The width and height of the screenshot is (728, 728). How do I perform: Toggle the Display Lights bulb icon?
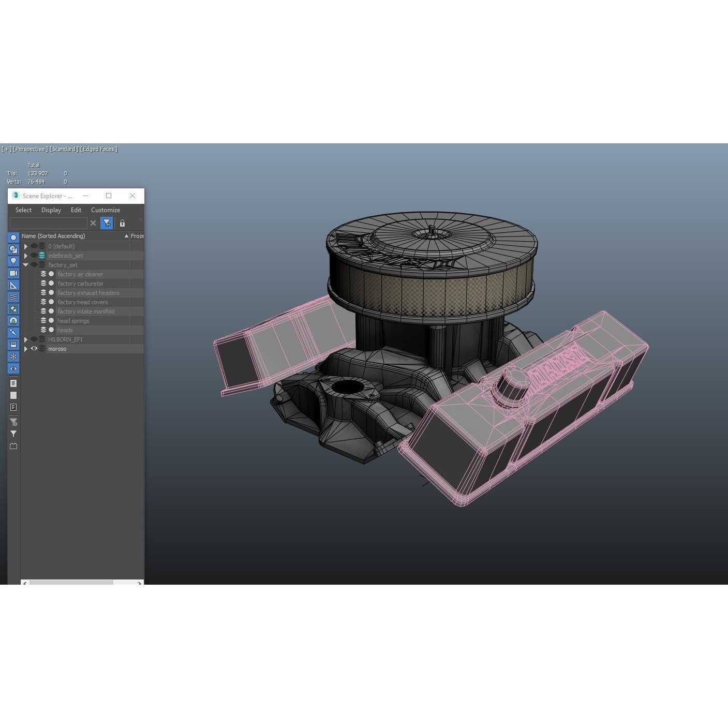[13, 261]
